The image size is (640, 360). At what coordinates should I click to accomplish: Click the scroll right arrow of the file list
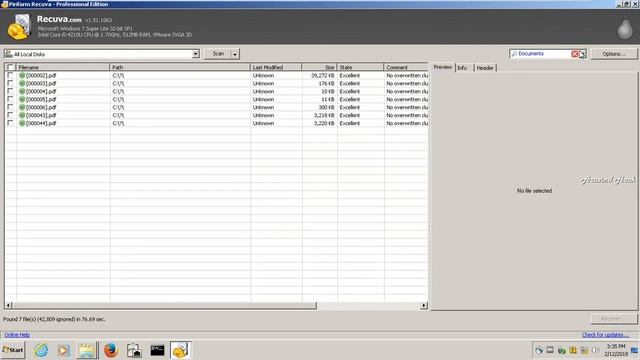click(x=424, y=305)
